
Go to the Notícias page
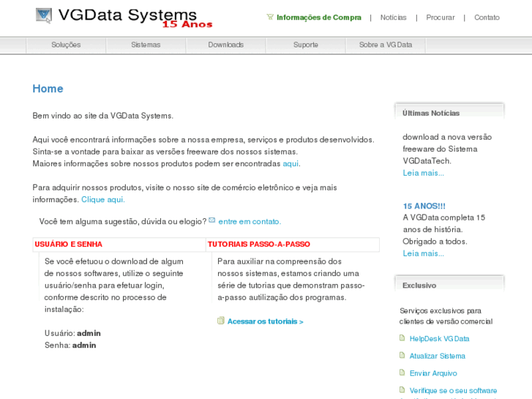point(393,18)
